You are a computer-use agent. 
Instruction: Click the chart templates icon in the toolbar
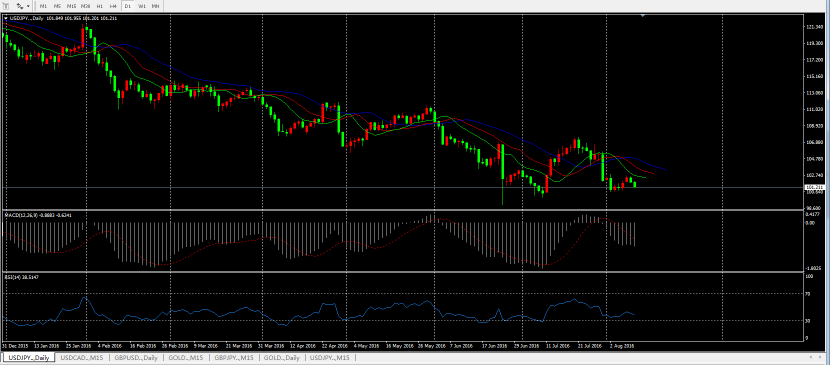tap(19, 6)
